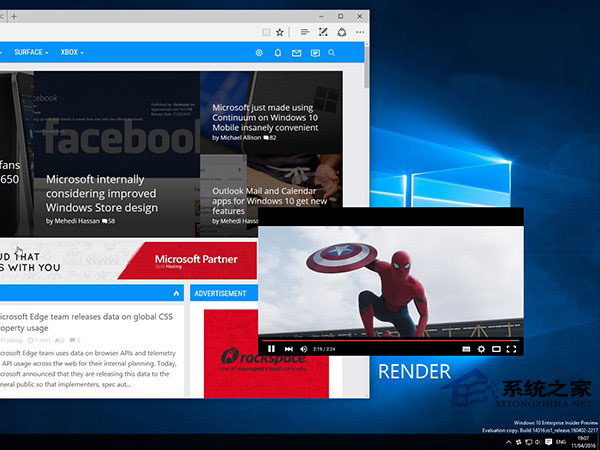This screenshot has height=450, width=600.
Task: Toggle Reading view in Edge toolbar
Action: [266, 32]
